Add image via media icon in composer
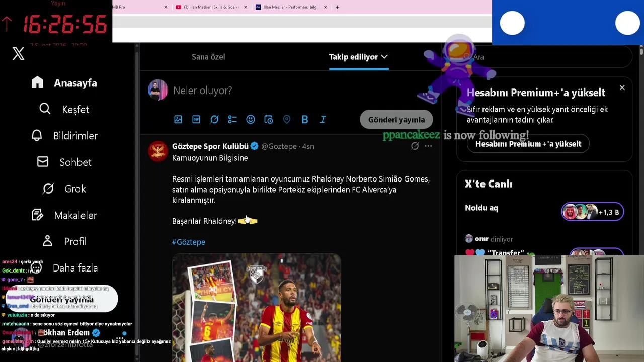 click(178, 119)
